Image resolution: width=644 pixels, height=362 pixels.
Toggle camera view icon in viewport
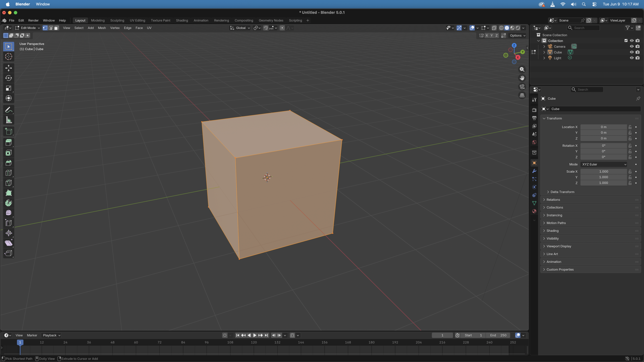click(522, 87)
